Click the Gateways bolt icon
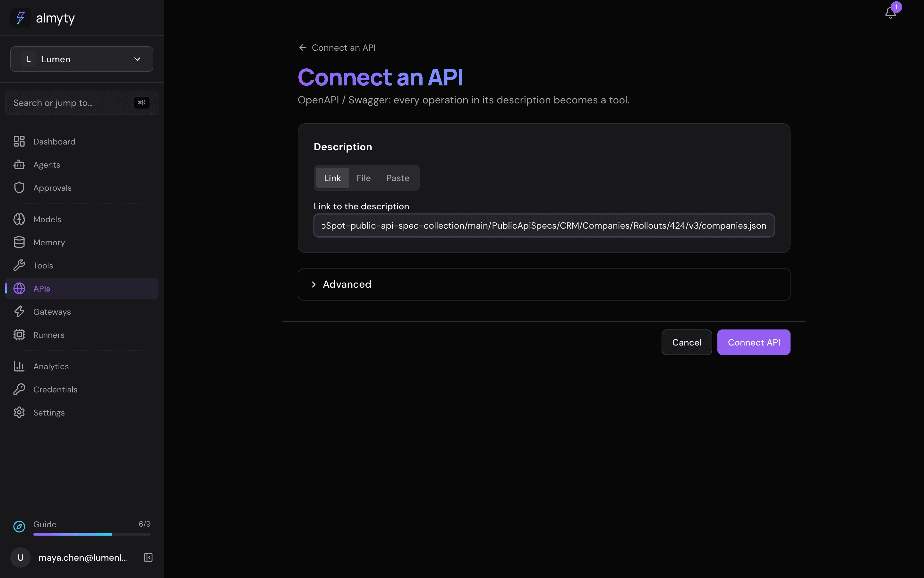Screen dimensions: 924x578 click(x=19, y=311)
